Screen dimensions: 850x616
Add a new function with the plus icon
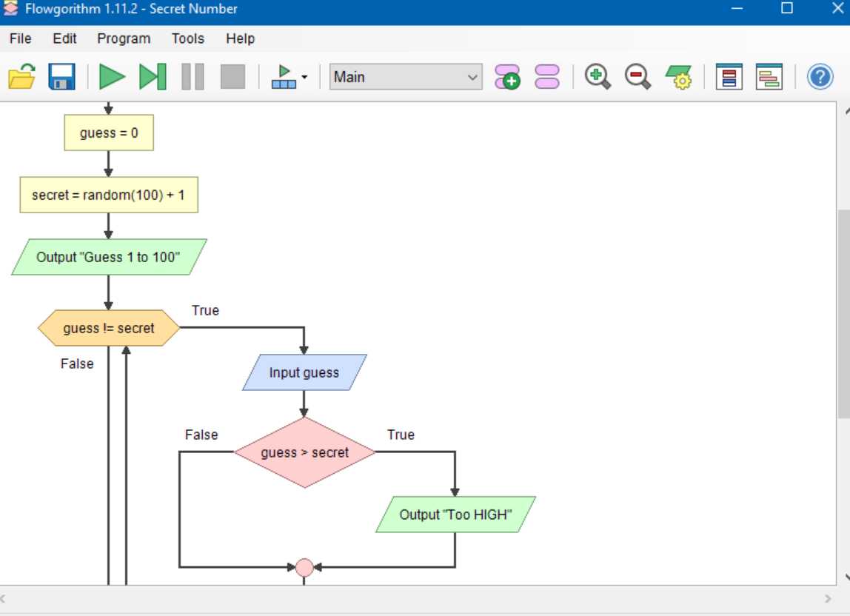click(x=507, y=76)
